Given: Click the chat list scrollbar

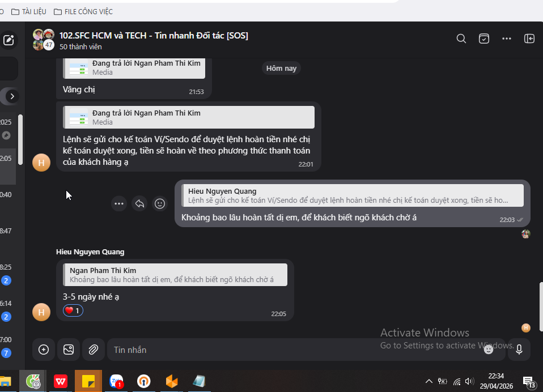Looking at the screenshot, I should point(20,139).
